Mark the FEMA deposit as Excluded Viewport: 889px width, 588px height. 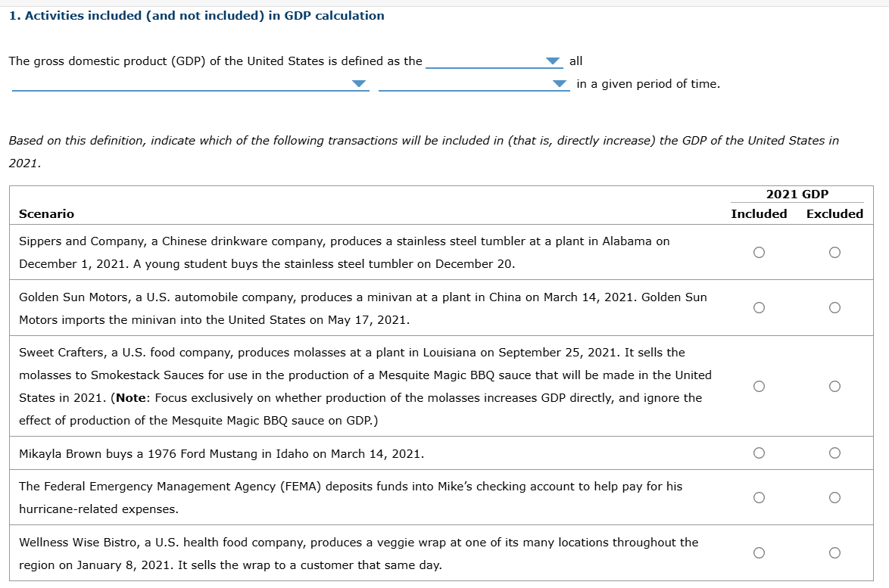[834, 497]
